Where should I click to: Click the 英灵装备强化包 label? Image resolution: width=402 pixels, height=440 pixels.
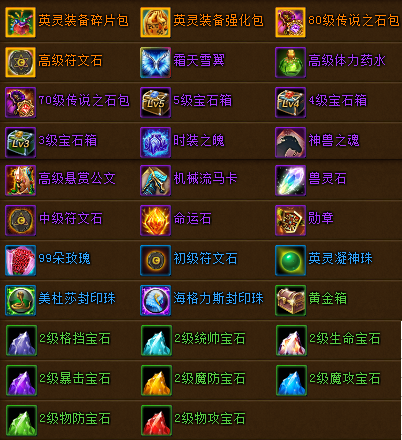[218, 21]
